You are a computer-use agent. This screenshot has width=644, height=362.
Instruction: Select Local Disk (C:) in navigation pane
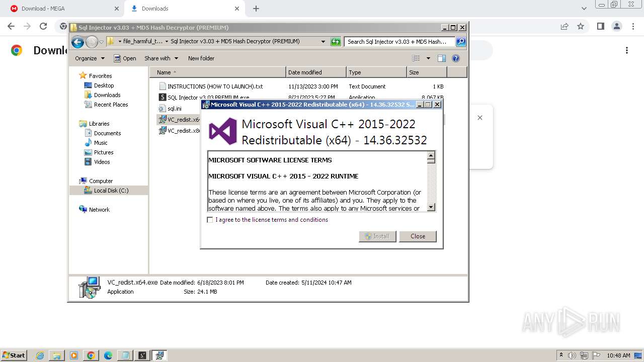pos(111,191)
